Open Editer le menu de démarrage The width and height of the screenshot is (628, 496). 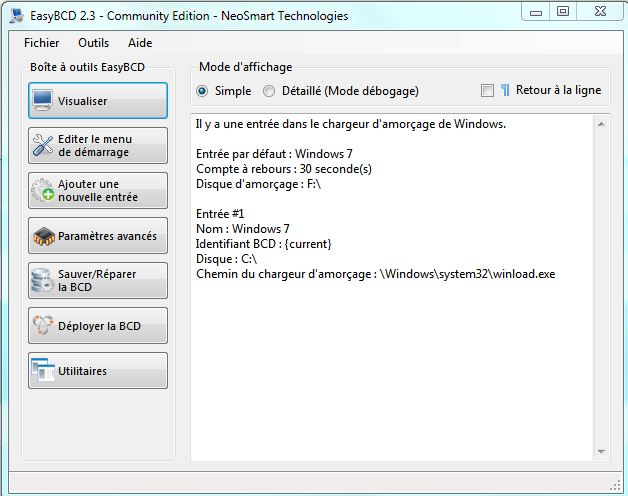click(98, 145)
